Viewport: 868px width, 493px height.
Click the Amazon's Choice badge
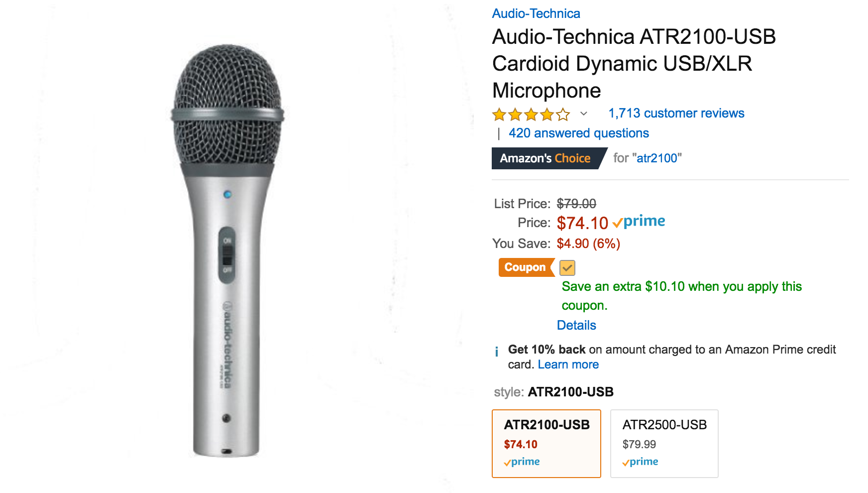coord(548,158)
